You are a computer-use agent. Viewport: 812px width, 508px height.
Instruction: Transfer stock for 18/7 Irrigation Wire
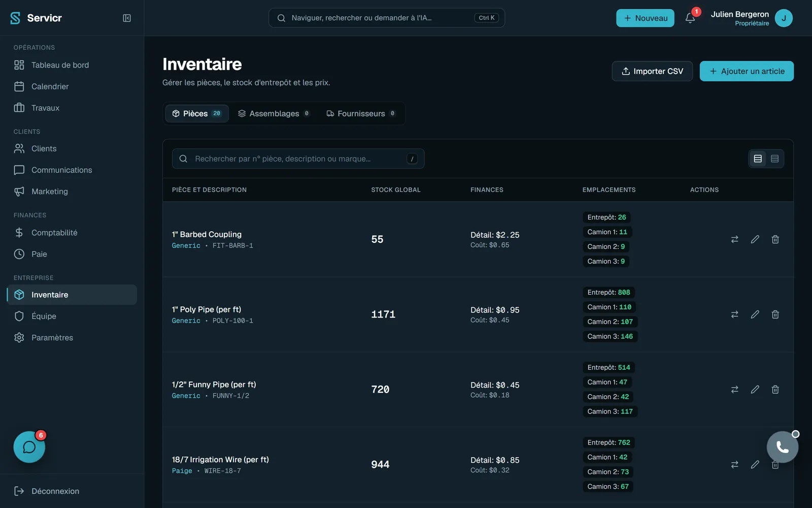coord(734,465)
